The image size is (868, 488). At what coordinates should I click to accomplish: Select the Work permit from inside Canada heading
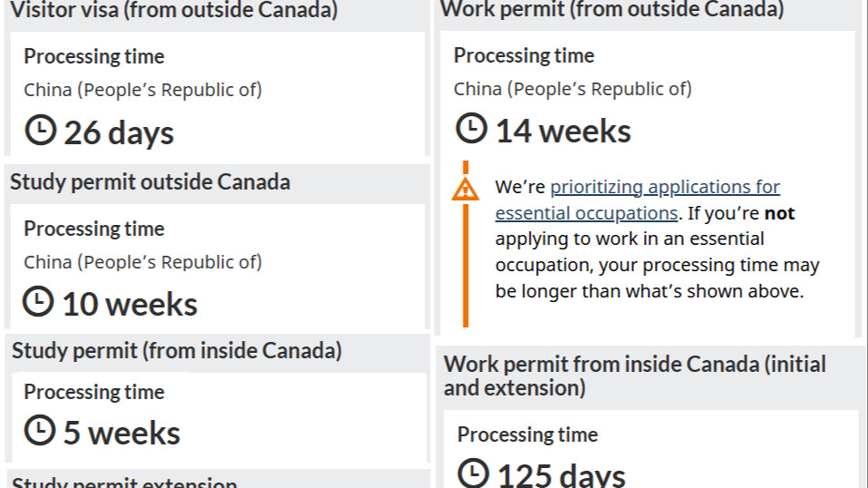pos(634,376)
